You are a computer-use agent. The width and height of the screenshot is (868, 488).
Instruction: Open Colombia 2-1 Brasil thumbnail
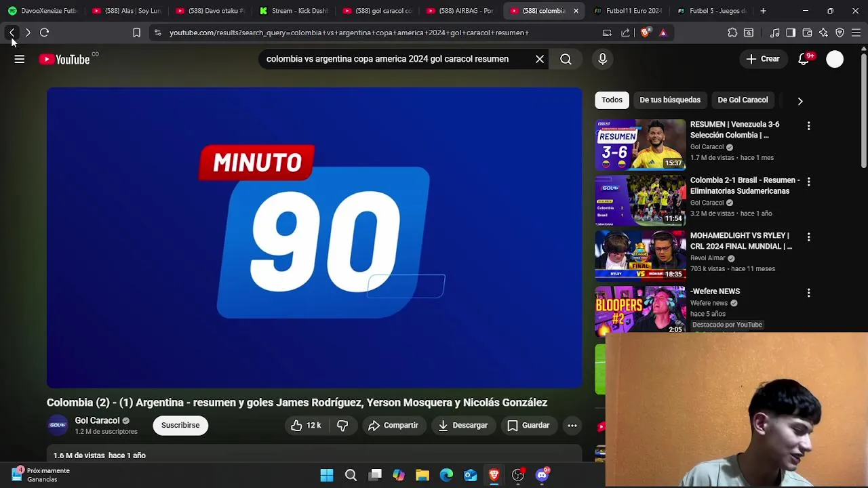pos(640,200)
